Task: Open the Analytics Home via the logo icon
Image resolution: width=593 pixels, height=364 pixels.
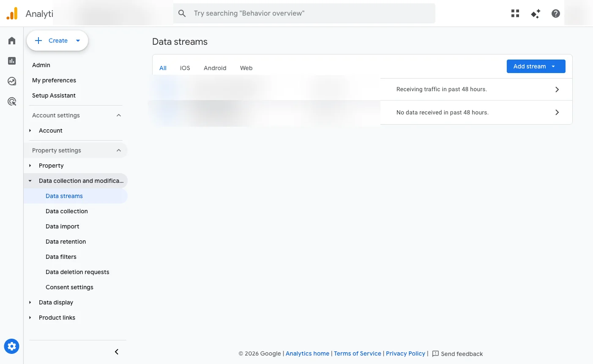Action: click(12, 13)
